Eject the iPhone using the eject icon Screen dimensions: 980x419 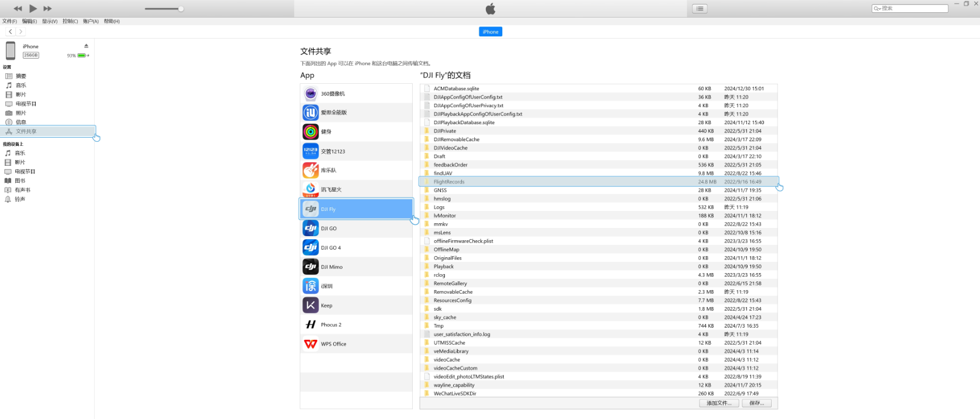86,46
